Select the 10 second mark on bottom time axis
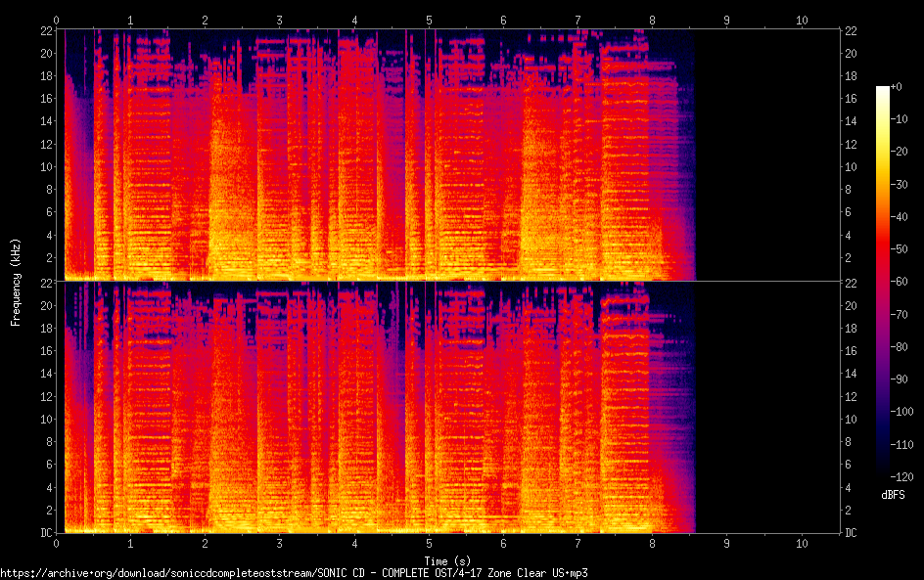The width and height of the screenshot is (924, 580). pos(802,544)
